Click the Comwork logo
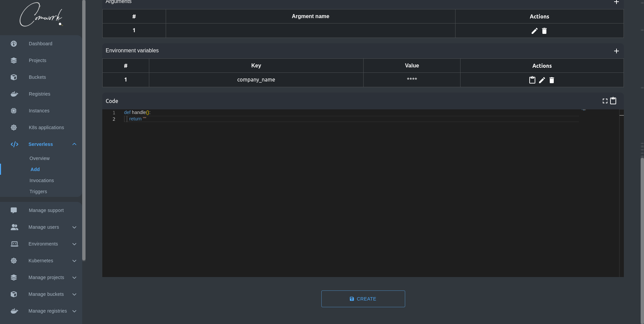The image size is (644, 324). point(41,15)
